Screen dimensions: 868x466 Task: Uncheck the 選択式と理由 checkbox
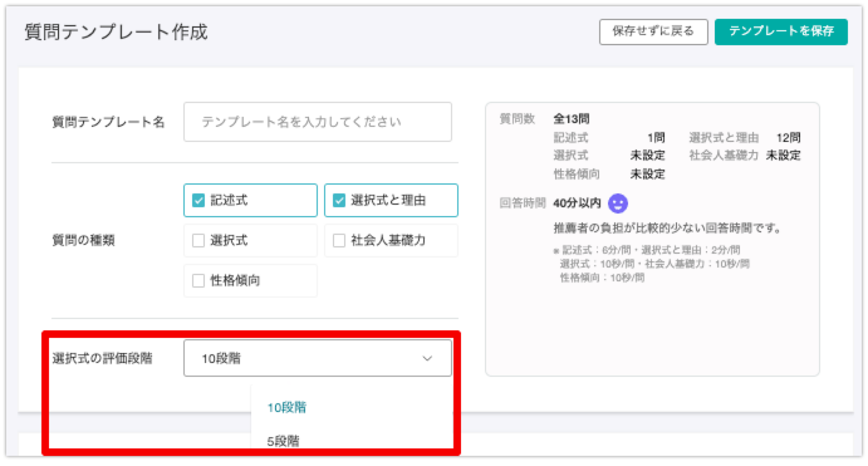click(x=339, y=200)
